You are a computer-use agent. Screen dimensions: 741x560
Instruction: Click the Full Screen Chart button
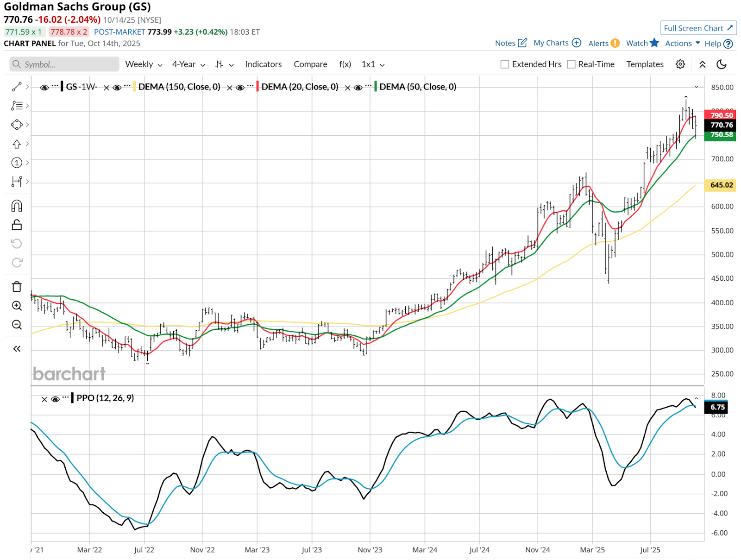click(698, 28)
